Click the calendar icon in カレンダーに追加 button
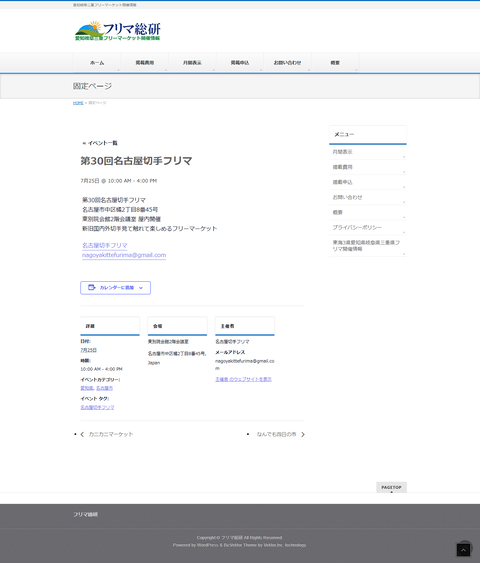Image resolution: width=480 pixels, height=563 pixels. pos(92,287)
